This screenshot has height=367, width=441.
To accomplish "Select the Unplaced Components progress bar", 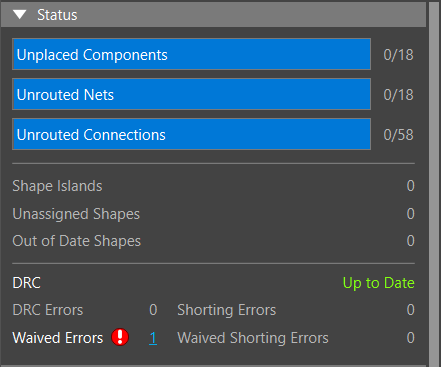I will click(x=192, y=54).
